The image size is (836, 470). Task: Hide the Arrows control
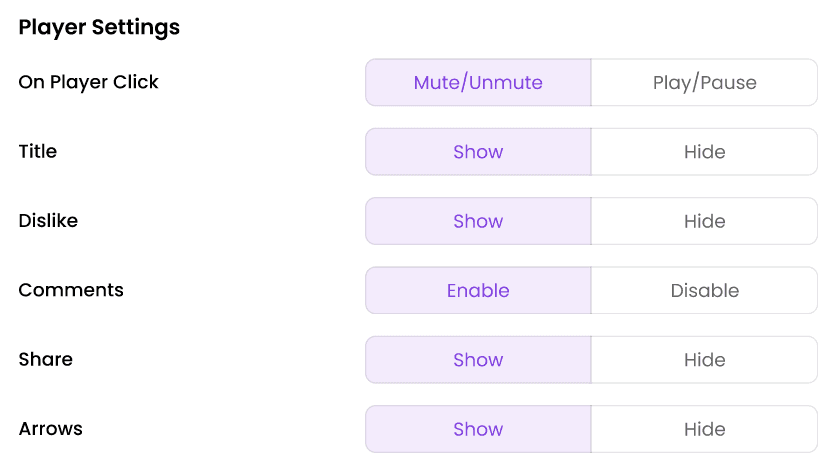704,429
